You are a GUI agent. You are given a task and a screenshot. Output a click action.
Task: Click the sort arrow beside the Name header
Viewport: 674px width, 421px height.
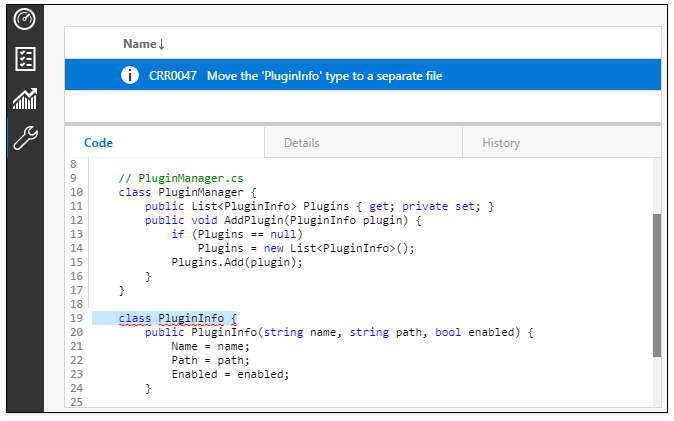click(x=162, y=44)
